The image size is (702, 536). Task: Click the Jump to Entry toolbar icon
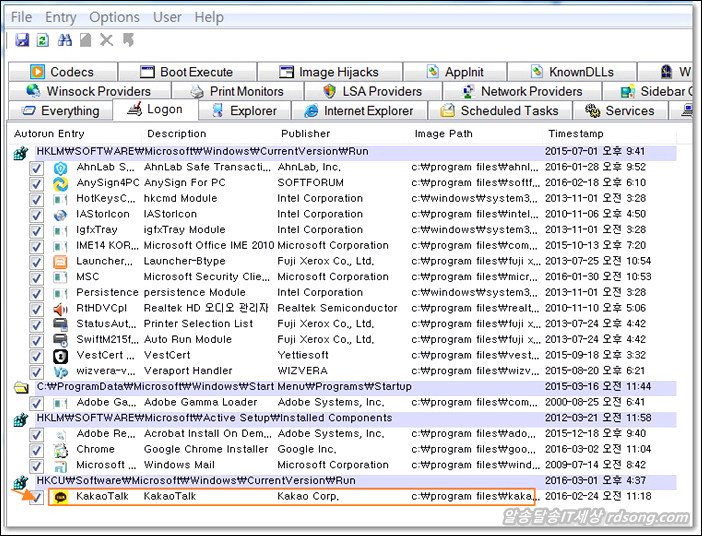[x=128, y=40]
